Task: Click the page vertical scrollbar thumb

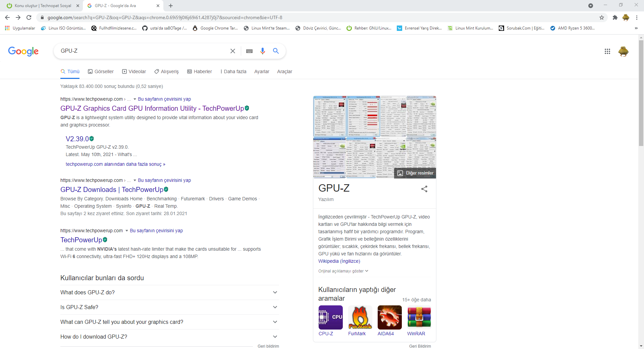Action: pos(641,93)
